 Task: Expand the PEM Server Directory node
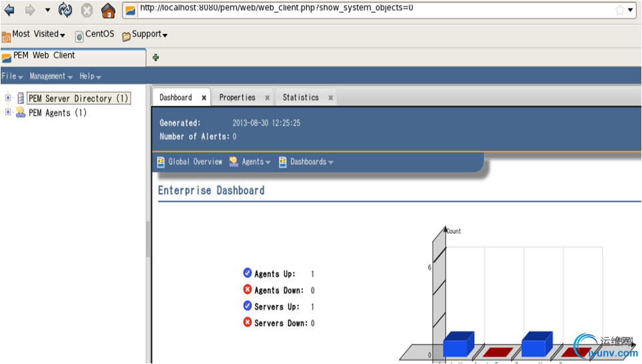pos(7,98)
